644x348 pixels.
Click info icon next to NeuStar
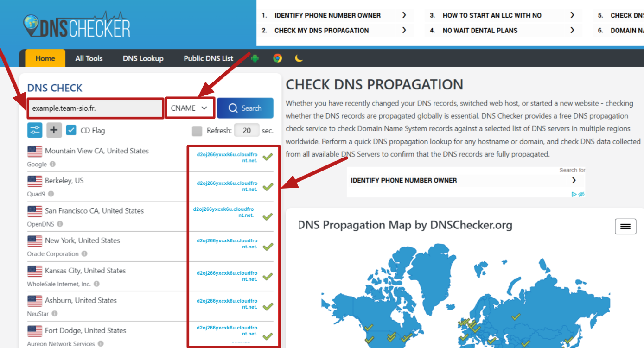point(54,314)
